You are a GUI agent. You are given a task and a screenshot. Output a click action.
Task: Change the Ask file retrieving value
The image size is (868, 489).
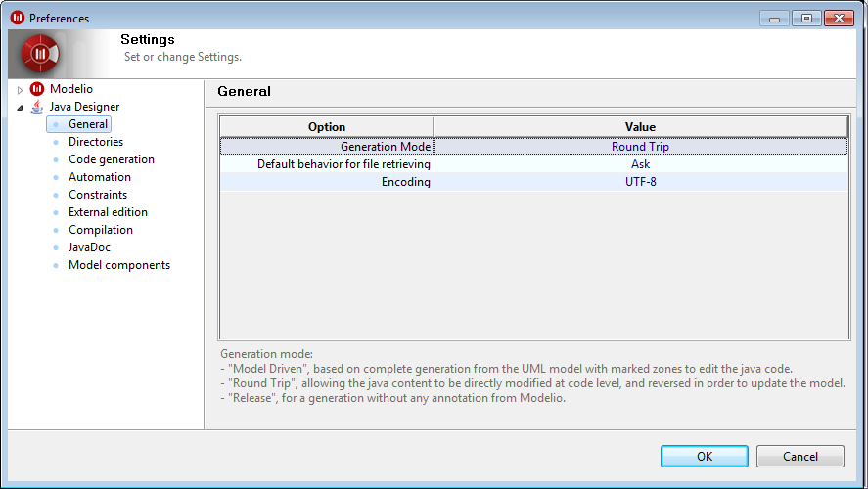coord(641,164)
